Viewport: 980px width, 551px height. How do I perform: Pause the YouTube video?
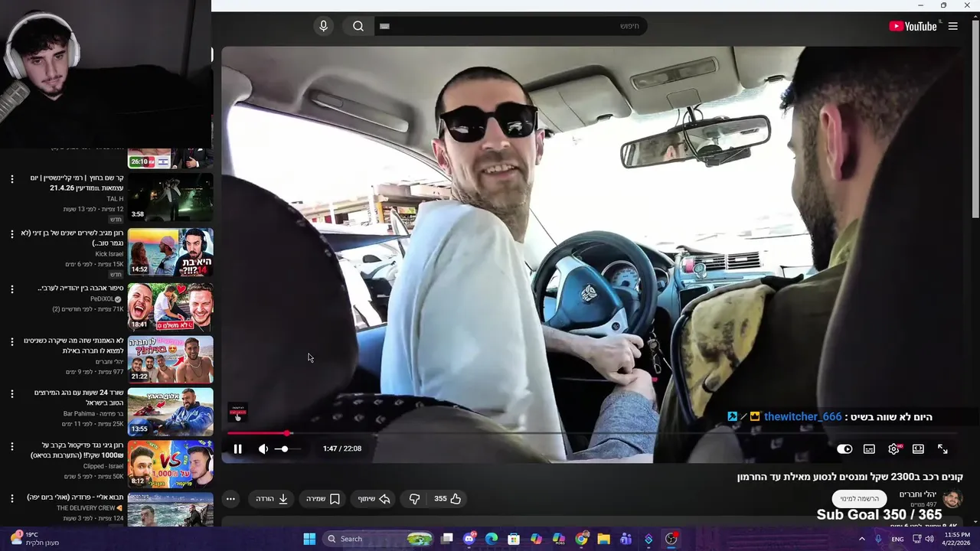pyautogui.click(x=237, y=449)
